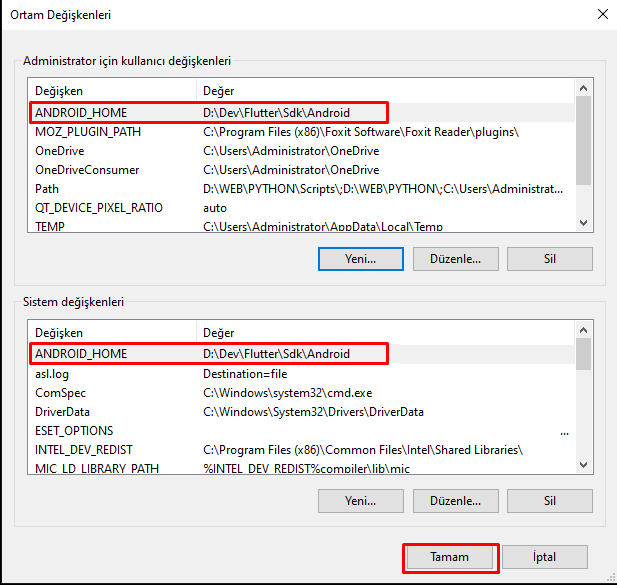Viewport: 617px width, 585px height.
Task: Select the DriverData system variable
Action: [65, 411]
